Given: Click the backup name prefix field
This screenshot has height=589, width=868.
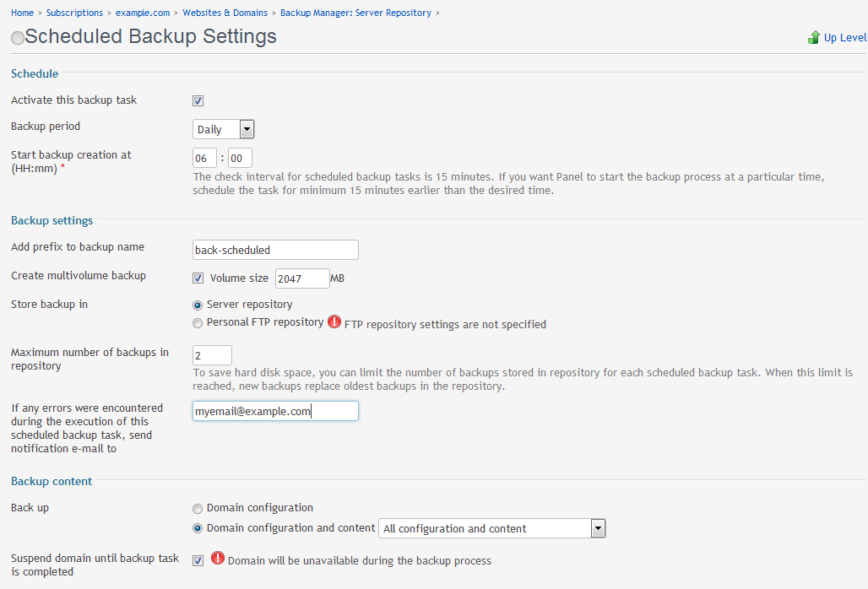Looking at the screenshot, I should 275,250.
